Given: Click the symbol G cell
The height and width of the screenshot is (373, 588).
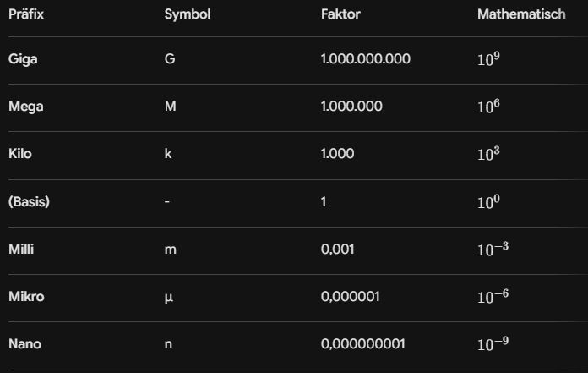Looking at the screenshot, I should [x=169, y=59].
